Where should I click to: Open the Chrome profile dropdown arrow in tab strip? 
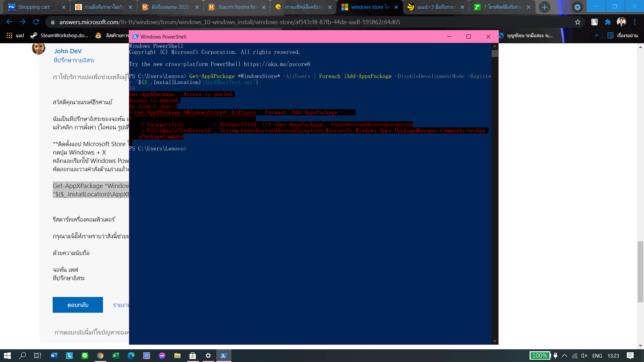point(577,7)
